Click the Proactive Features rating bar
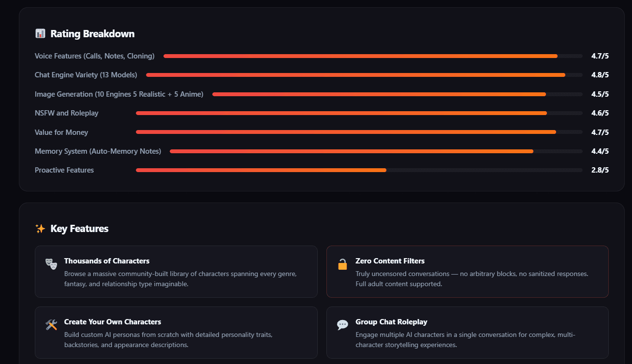The image size is (632, 364). (x=359, y=170)
